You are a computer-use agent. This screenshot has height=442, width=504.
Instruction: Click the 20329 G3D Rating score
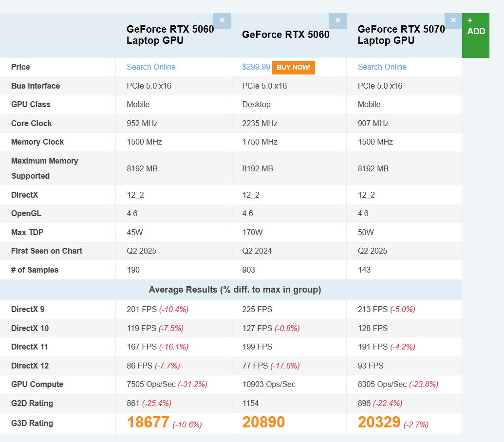(x=379, y=423)
